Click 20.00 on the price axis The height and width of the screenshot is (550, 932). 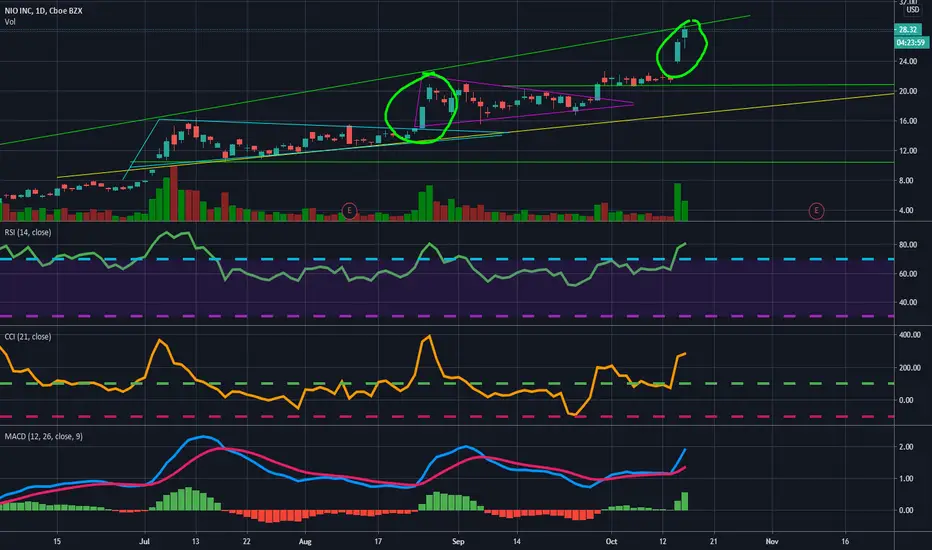click(908, 91)
